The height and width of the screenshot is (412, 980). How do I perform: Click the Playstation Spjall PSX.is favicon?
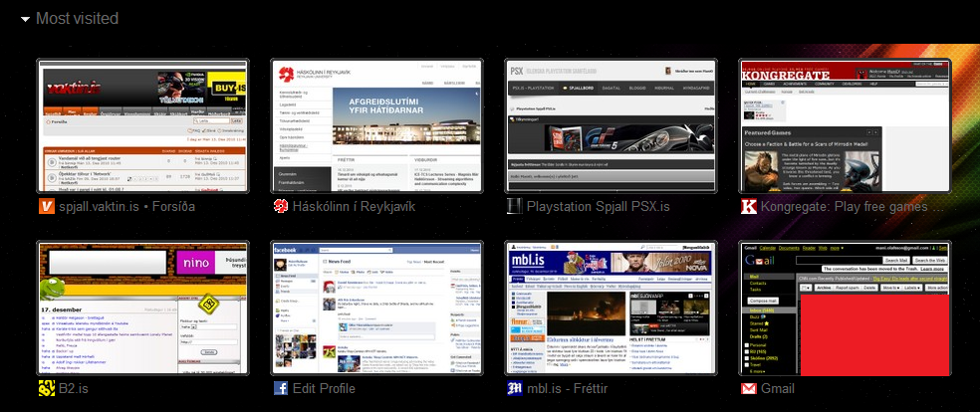tap(514, 207)
